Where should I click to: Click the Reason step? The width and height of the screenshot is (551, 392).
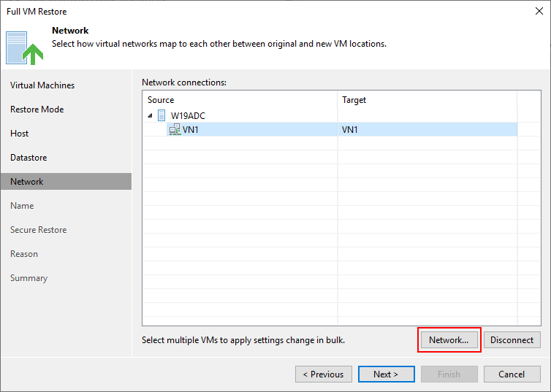point(24,254)
